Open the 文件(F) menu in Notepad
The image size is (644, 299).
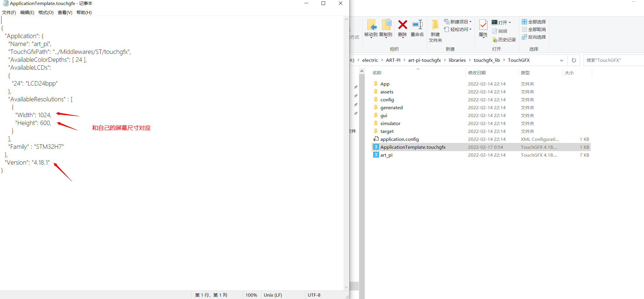click(9, 12)
